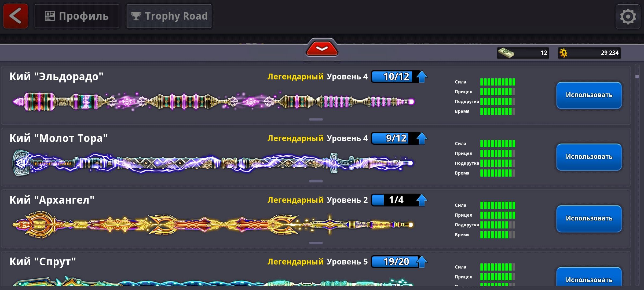
Task: Click upgrade arrow for Эльдорадо cue
Action: (x=422, y=77)
